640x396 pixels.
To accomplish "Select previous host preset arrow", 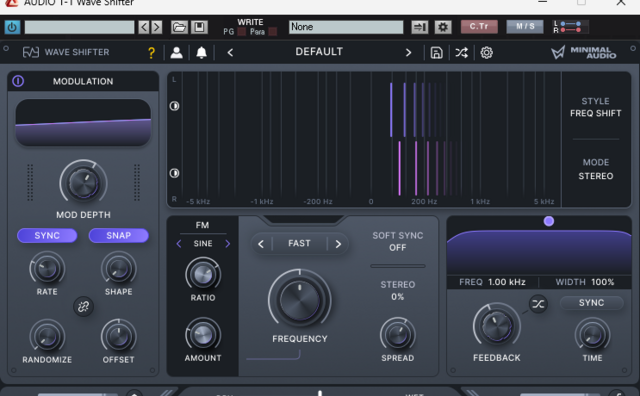I will tap(144, 27).
